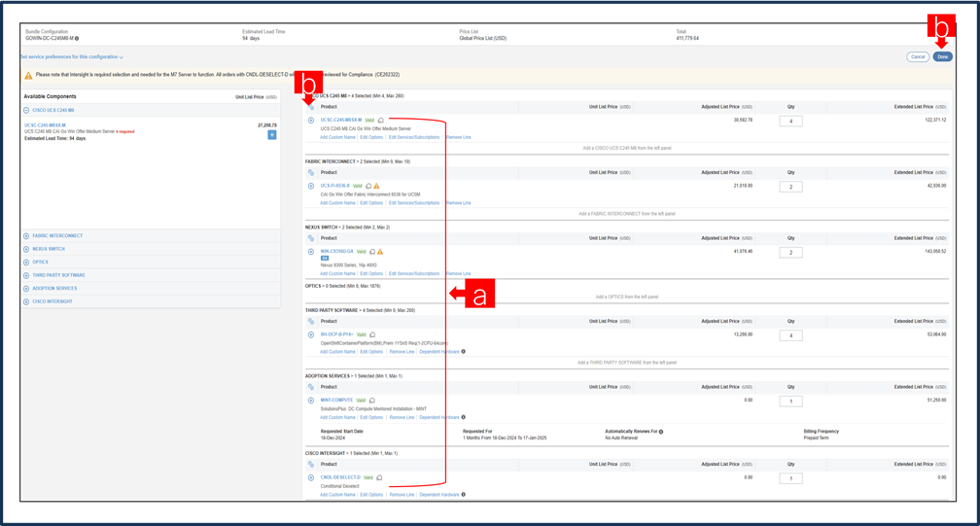Click support headset icon beside UCS-FI-6536-X
This screenshot has width=980, height=526.
click(x=368, y=186)
